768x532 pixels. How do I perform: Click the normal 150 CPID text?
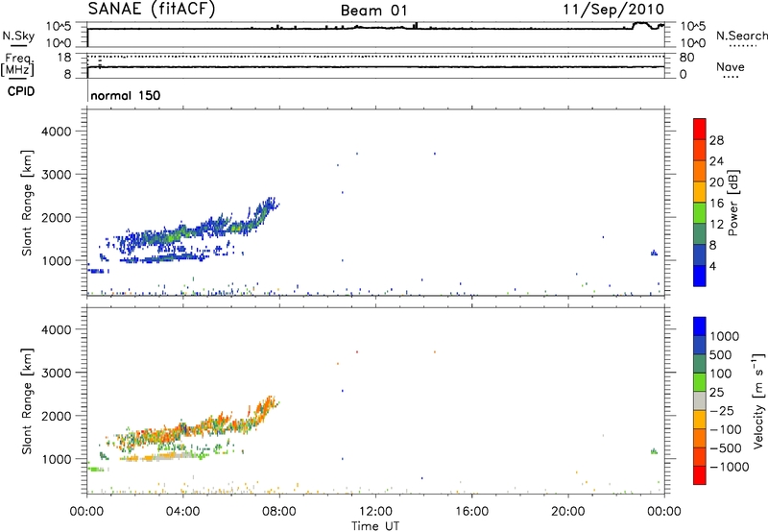click(x=126, y=95)
